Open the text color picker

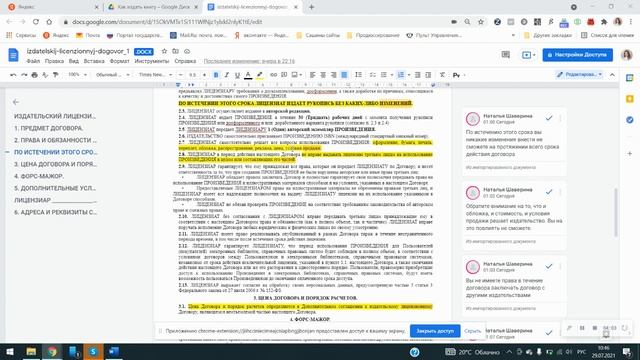tap(248, 75)
